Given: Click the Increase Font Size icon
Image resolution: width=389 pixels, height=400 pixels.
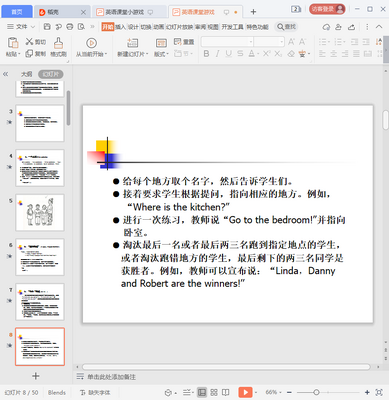Looking at the screenshot, I should [291, 42].
